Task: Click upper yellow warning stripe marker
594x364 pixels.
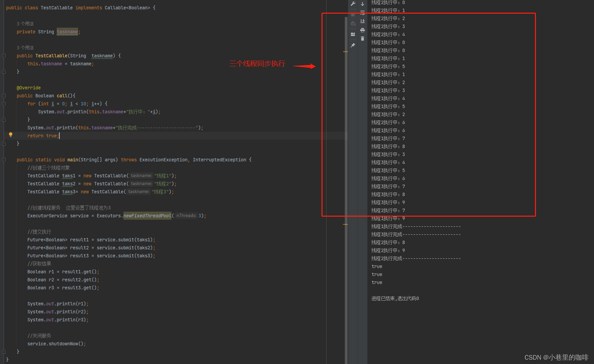Action: (346, 52)
